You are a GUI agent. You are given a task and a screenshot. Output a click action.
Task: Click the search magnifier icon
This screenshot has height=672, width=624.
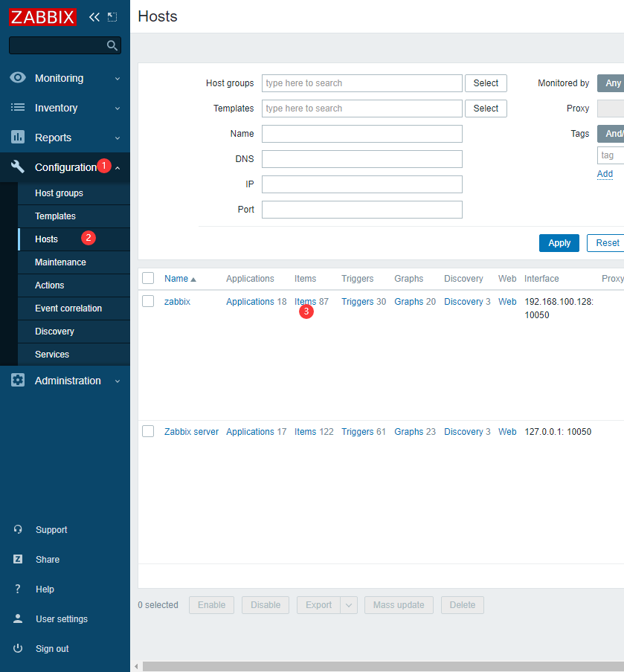click(112, 45)
